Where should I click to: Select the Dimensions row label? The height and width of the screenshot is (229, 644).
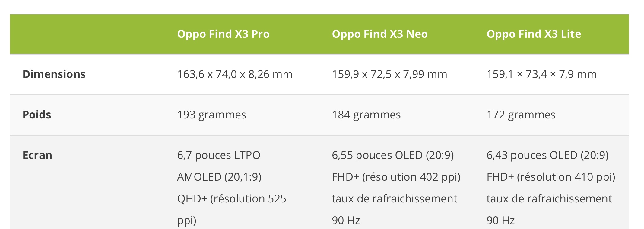point(54,74)
